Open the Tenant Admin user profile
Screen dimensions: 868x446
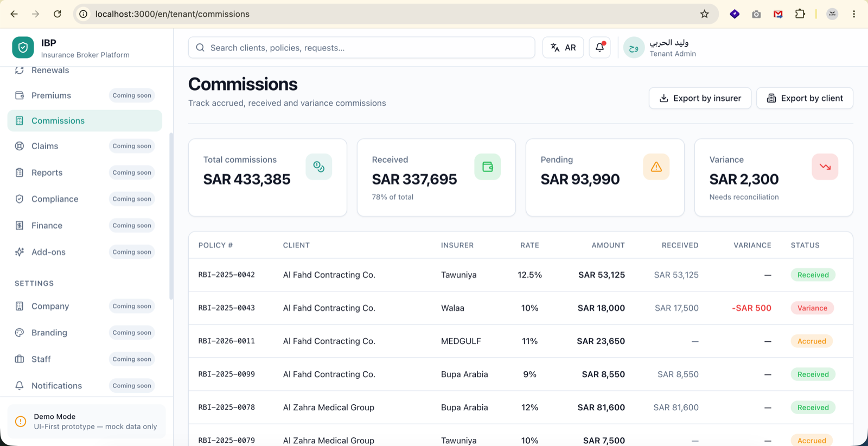660,48
